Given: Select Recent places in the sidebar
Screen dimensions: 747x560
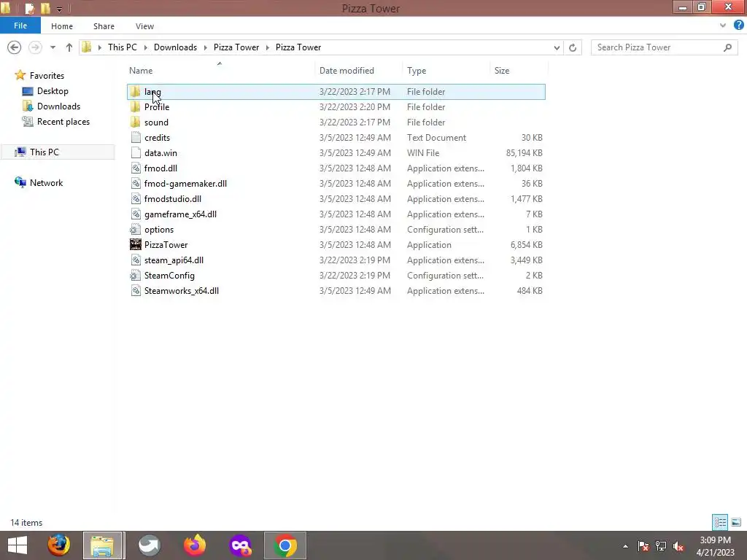Looking at the screenshot, I should coord(63,122).
